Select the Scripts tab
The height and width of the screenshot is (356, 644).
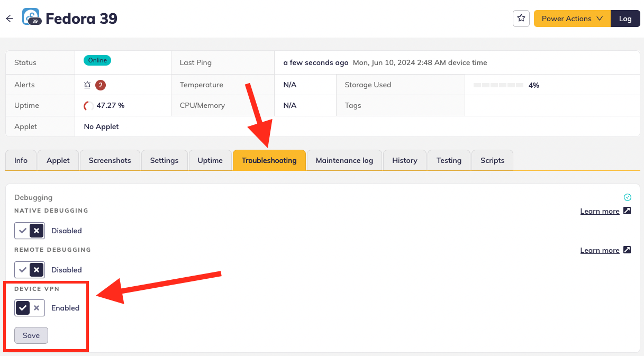coord(492,160)
